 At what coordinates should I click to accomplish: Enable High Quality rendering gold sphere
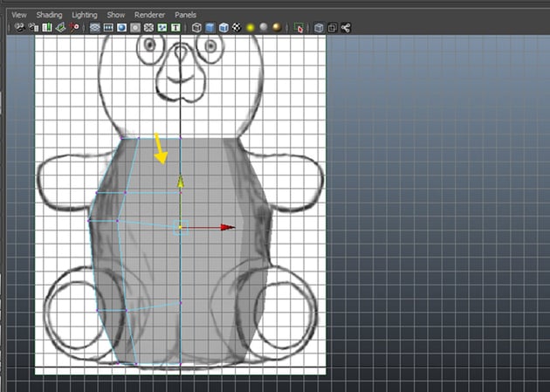(277, 27)
